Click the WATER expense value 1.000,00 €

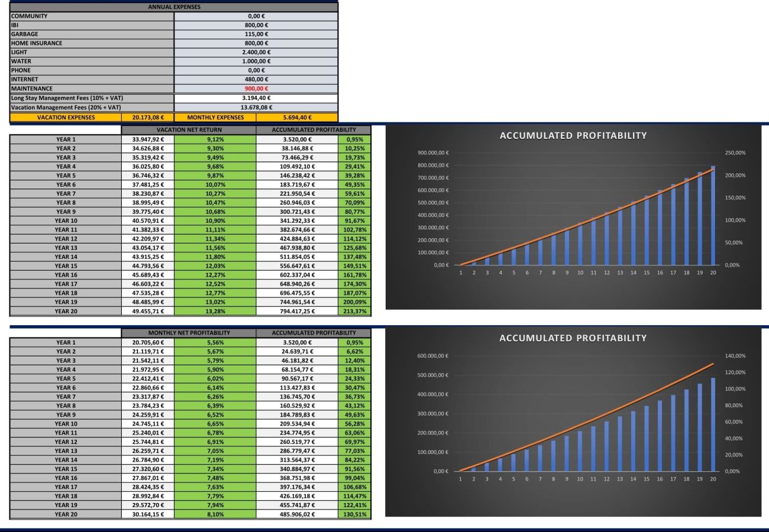coord(256,61)
